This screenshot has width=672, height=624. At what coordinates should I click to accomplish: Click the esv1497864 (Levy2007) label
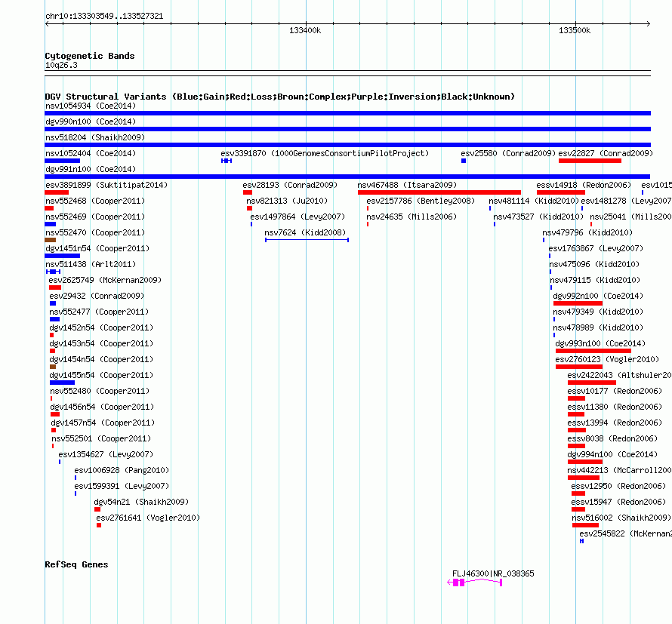(297, 217)
